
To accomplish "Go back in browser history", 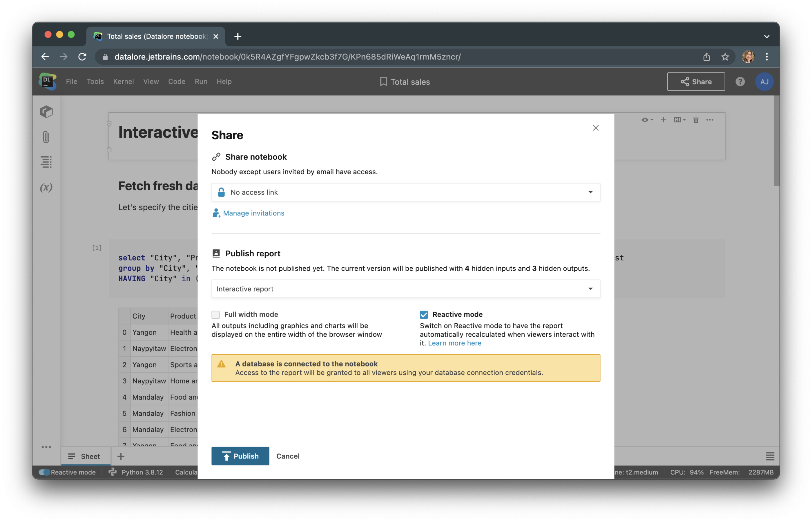I will [45, 57].
